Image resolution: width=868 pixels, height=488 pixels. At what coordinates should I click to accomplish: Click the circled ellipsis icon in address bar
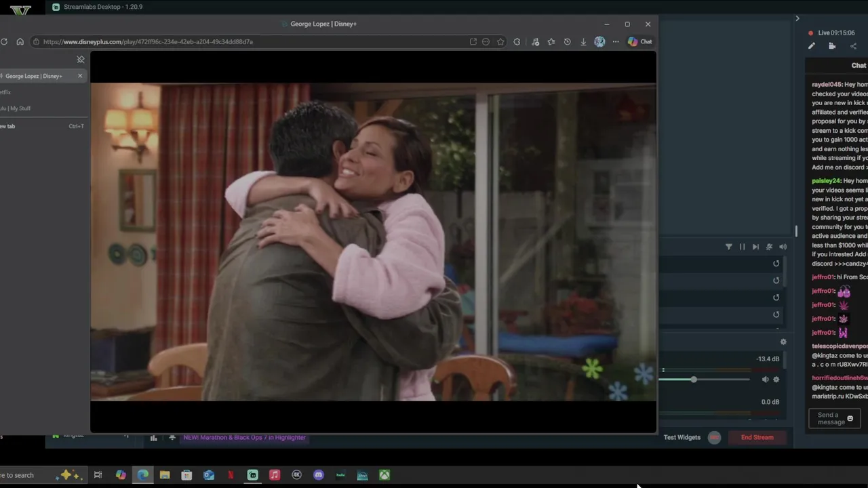click(486, 41)
